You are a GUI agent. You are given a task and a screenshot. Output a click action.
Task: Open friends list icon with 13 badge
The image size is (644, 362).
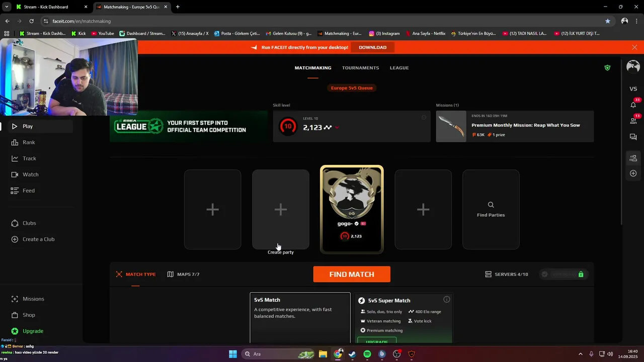pos(633,121)
